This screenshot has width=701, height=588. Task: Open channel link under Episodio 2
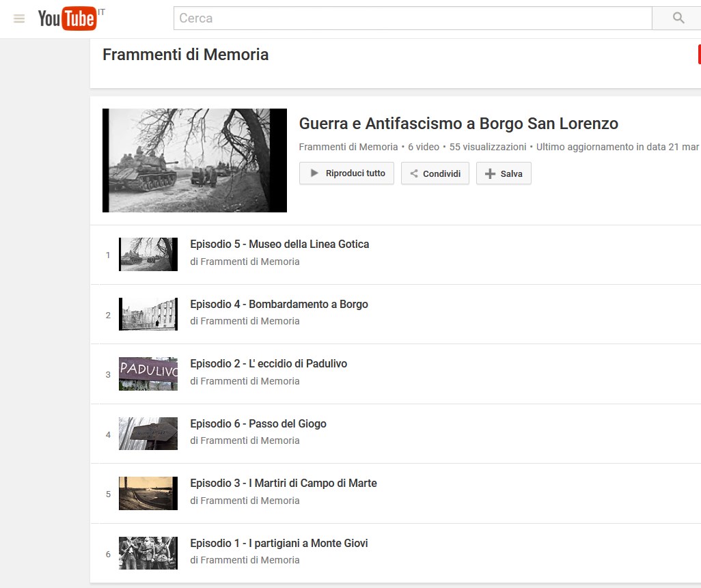[250, 381]
